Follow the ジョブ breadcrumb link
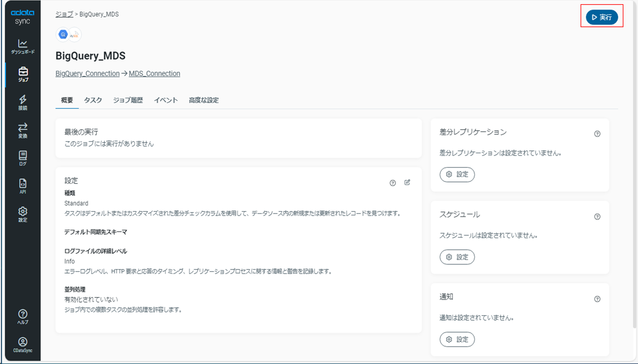The height and width of the screenshot is (364, 638). (64, 14)
